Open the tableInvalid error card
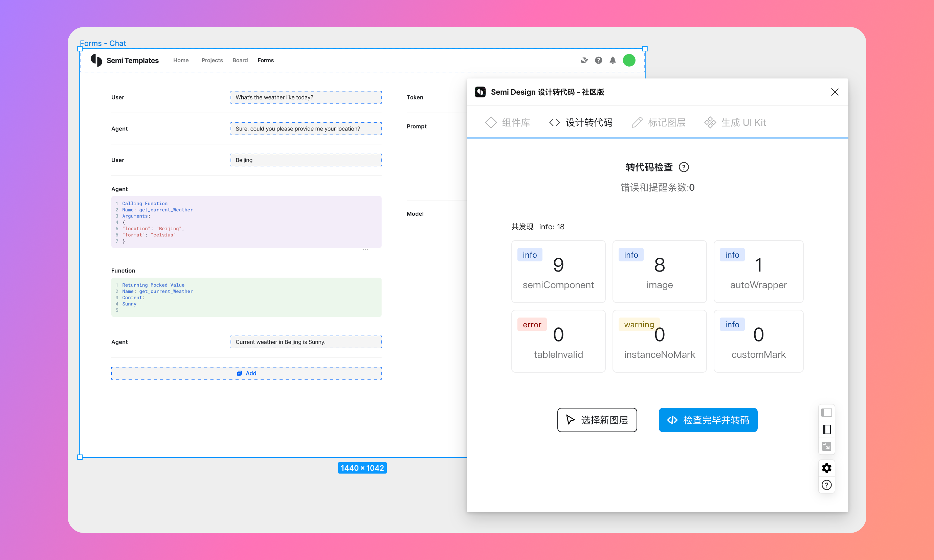The image size is (934, 560). (558, 341)
